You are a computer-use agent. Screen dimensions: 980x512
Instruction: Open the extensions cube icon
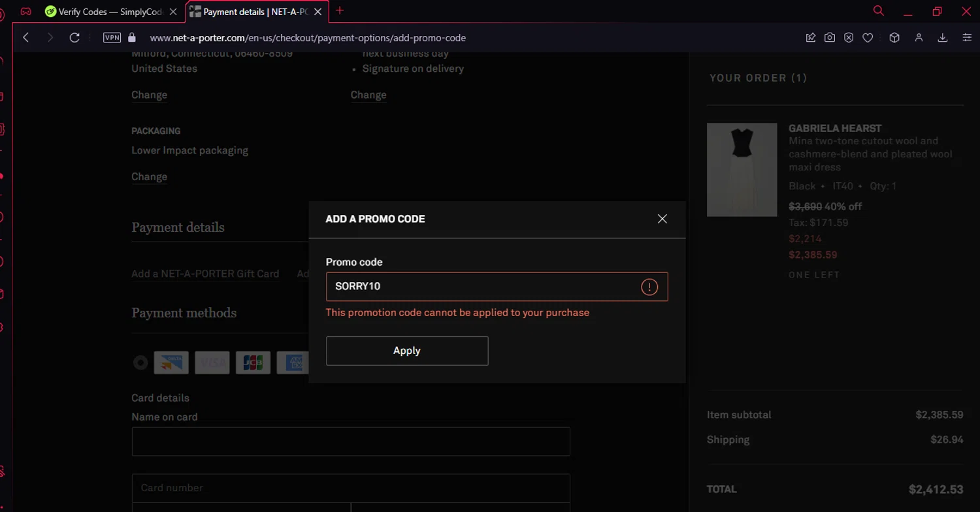pos(894,38)
